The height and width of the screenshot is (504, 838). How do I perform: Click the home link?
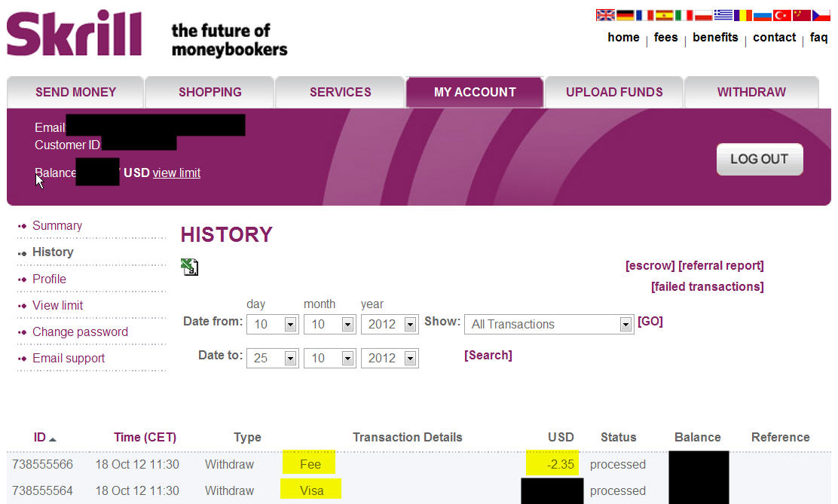tap(623, 38)
